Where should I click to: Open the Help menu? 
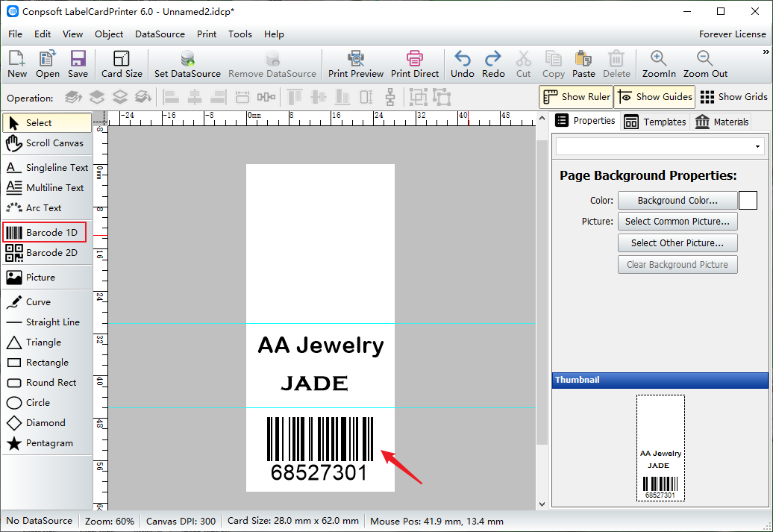point(274,34)
